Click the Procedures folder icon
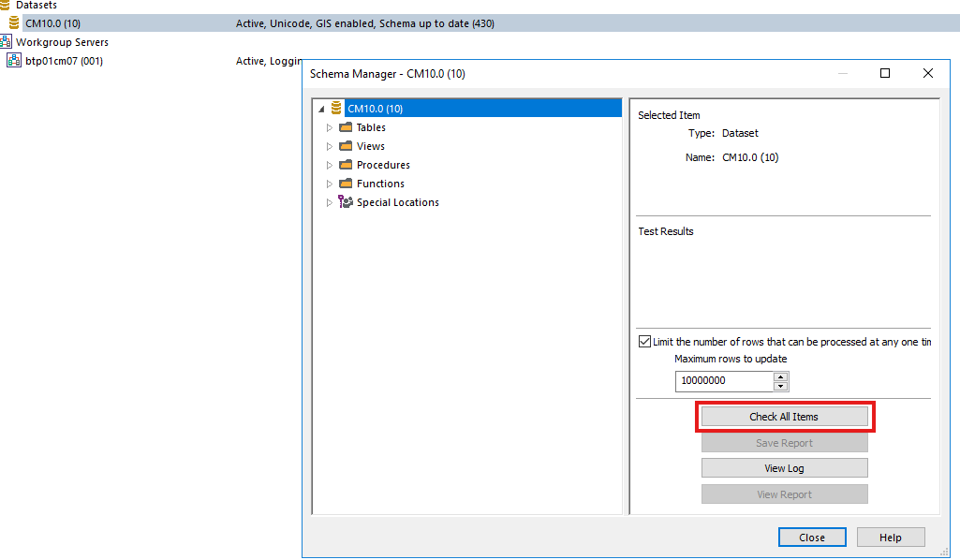The height and width of the screenshot is (560, 960). pos(347,164)
